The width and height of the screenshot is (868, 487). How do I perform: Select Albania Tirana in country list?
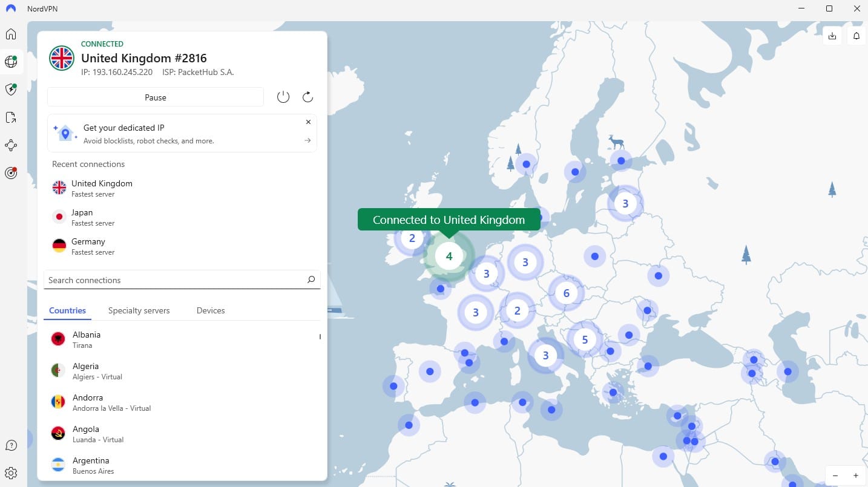pos(182,339)
